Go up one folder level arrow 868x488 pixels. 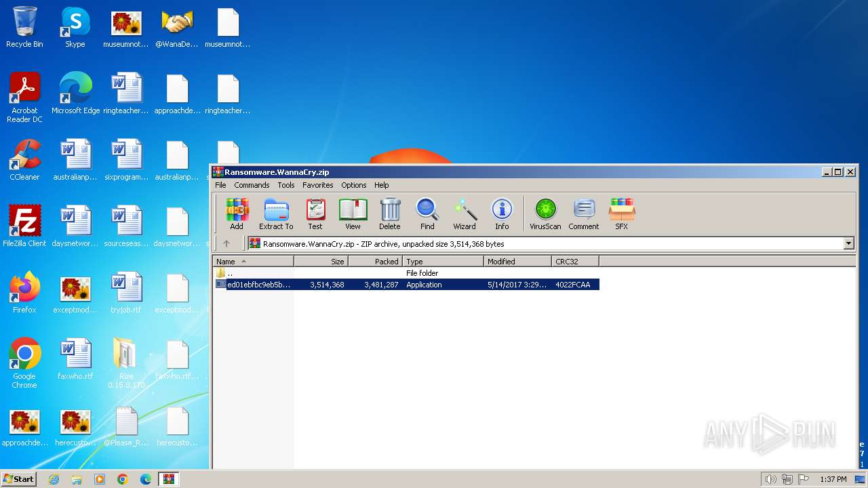pos(226,243)
